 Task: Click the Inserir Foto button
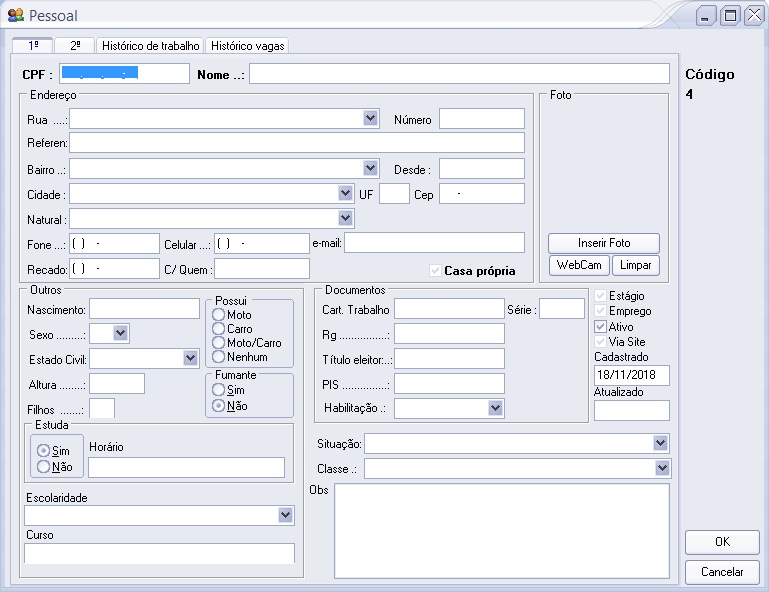click(603, 243)
